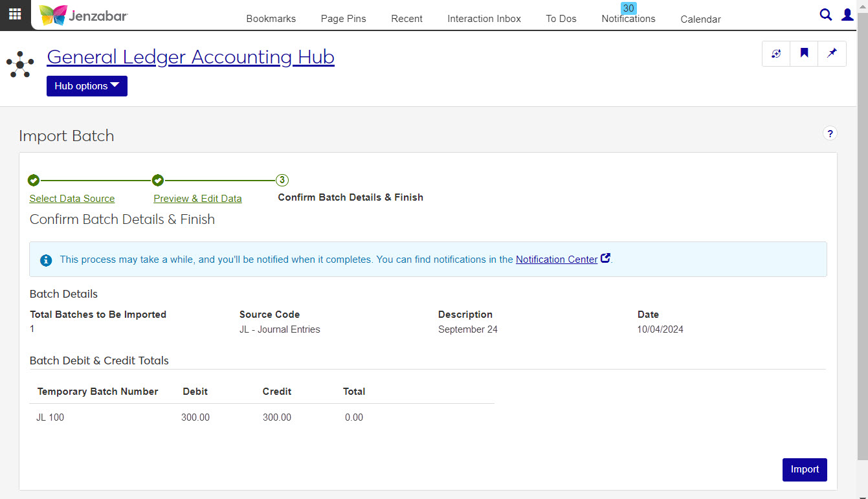Screen dimensions: 868x499
Task: Pin this page with pushpin icon
Action: tap(832, 54)
